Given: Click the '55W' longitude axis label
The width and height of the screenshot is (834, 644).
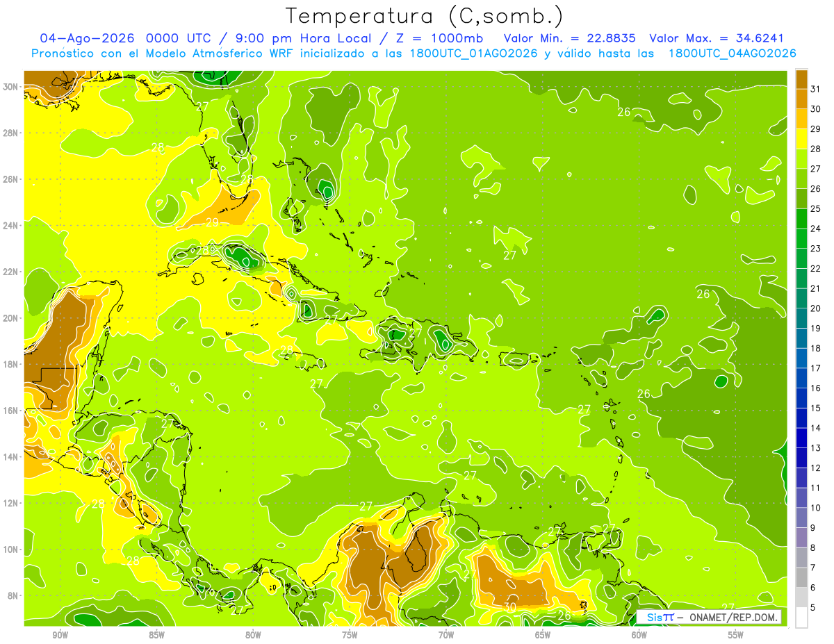Looking at the screenshot, I should tap(736, 635).
